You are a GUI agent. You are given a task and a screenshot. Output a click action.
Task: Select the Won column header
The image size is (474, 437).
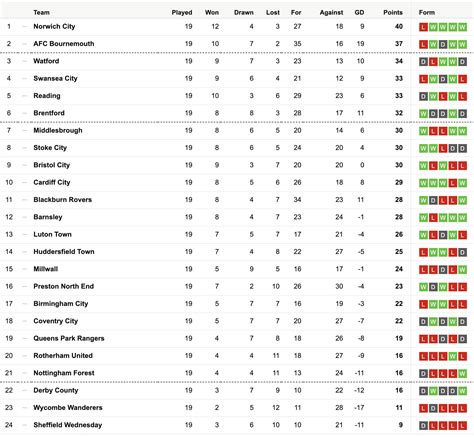pos(212,12)
